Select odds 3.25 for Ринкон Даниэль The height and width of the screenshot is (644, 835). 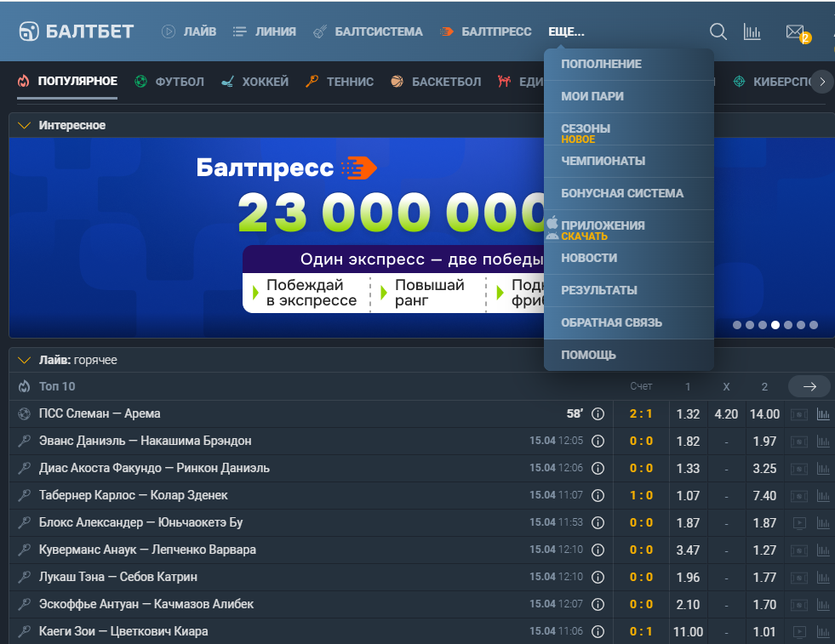point(764,469)
